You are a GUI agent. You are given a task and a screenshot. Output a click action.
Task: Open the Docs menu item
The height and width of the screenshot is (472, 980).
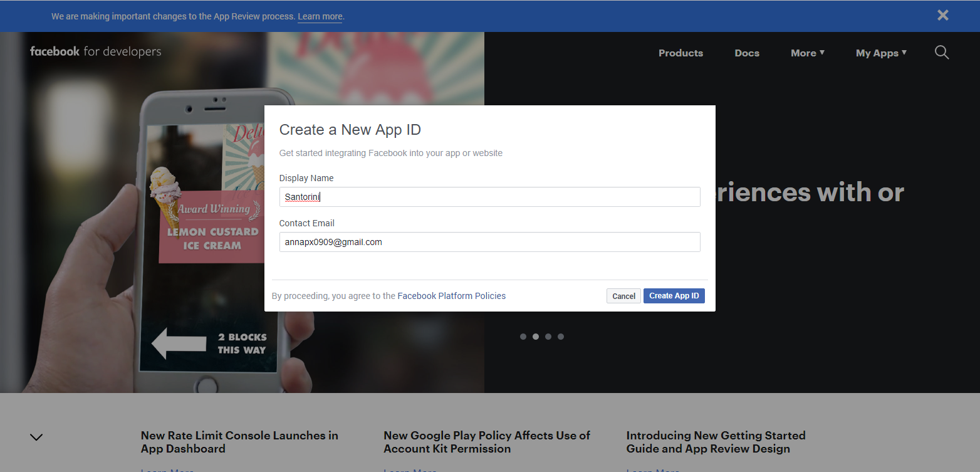747,53
